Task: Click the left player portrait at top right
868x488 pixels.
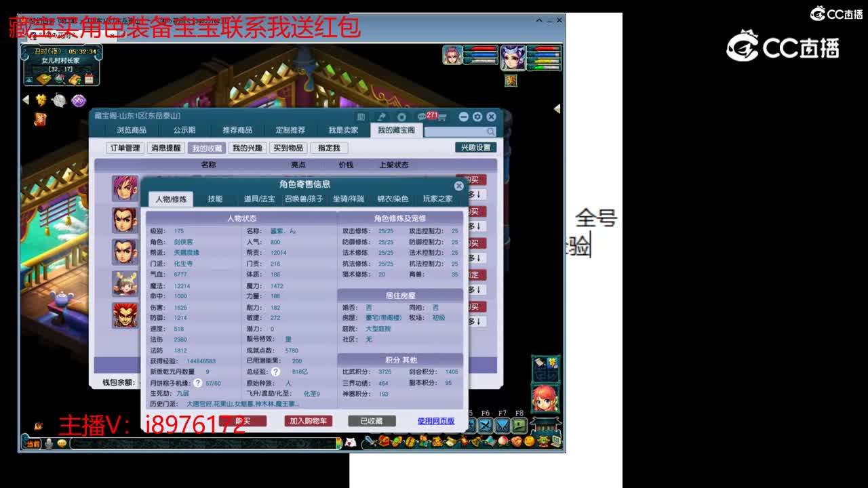Action: [x=452, y=55]
